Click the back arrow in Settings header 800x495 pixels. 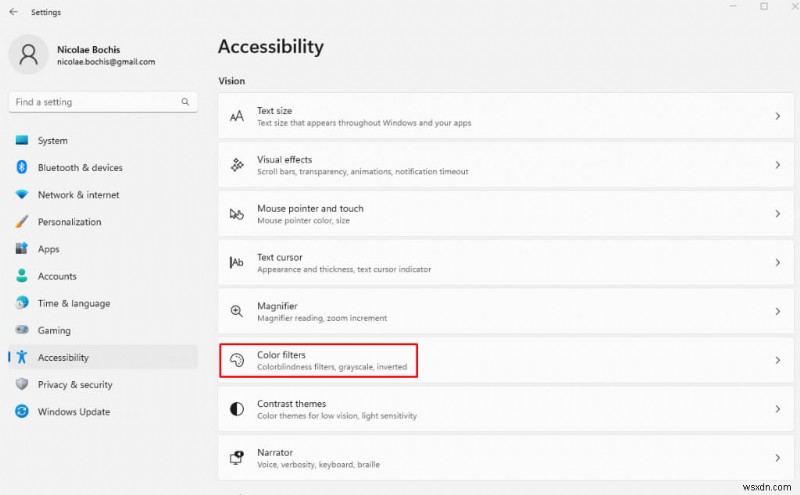pyautogui.click(x=14, y=12)
